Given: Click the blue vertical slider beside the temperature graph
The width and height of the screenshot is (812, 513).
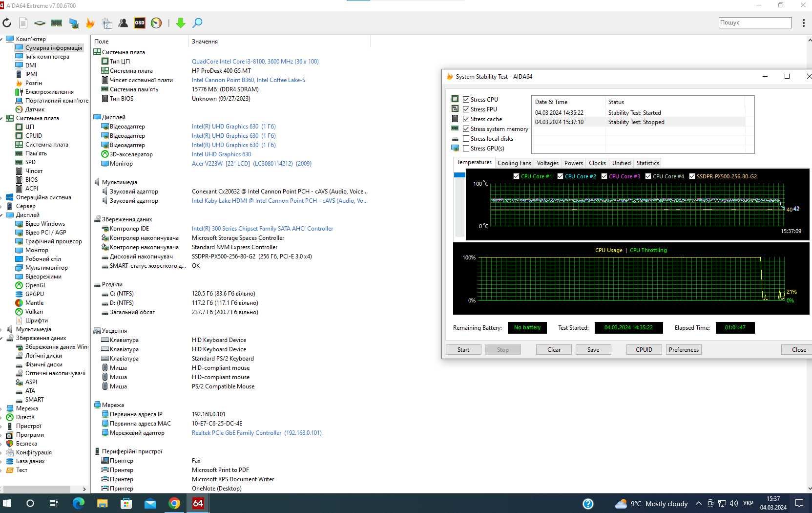Looking at the screenshot, I should coord(459,175).
